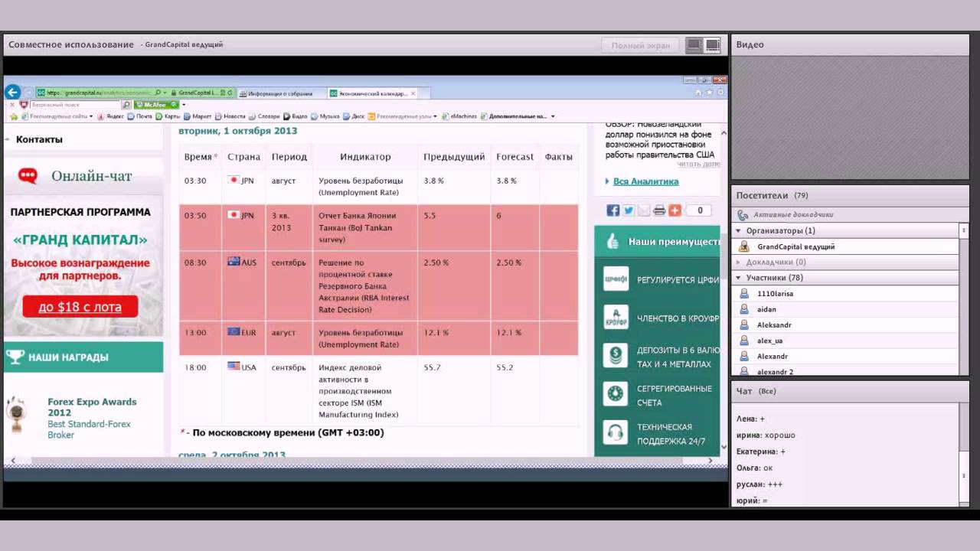The height and width of the screenshot is (551, 980).
Task: Click the Forex Expo Awards 2012 link
Action: click(92, 407)
